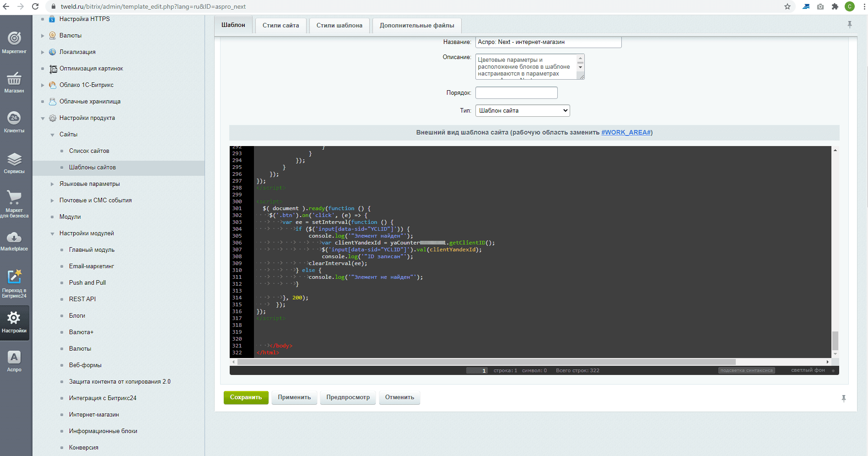Viewport: 868px width, 456px height.
Task: Click the Порядок input field
Action: 517,93
